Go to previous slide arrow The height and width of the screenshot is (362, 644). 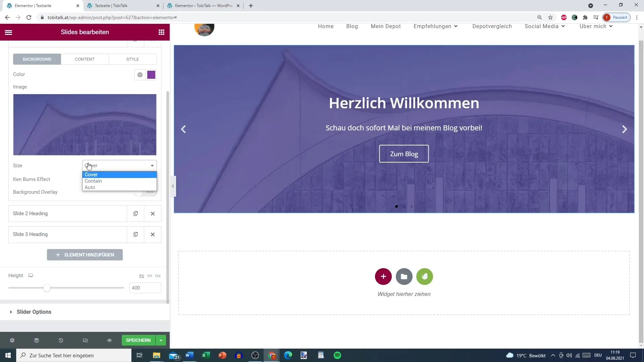[183, 129]
